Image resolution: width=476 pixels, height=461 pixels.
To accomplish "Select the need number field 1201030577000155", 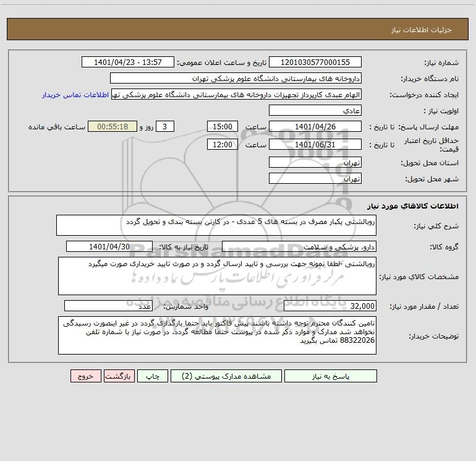I will pyautogui.click(x=315, y=62).
